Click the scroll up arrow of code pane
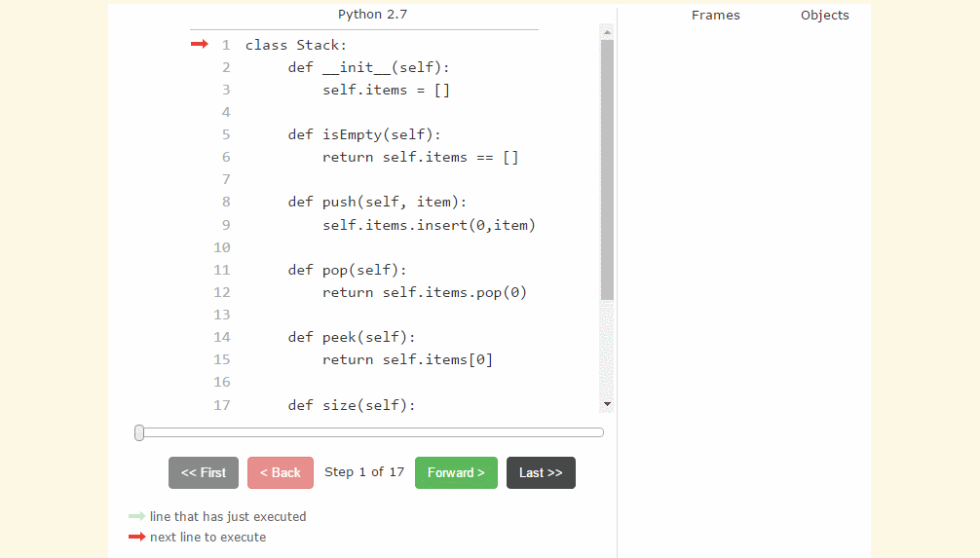 607,32
